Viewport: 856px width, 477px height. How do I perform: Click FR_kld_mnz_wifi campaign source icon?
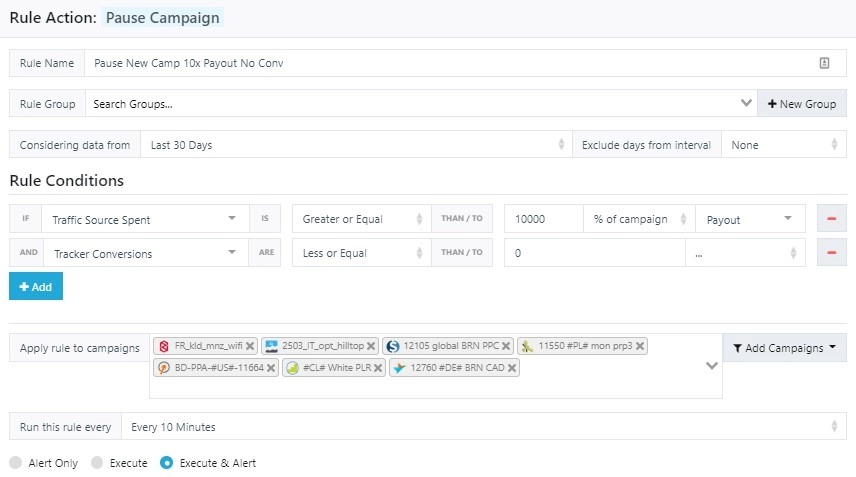click(x=164, y=346)
